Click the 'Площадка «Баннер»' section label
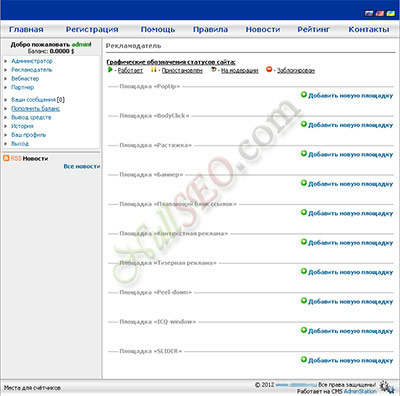The image size is (400, 396). (151, 174)
